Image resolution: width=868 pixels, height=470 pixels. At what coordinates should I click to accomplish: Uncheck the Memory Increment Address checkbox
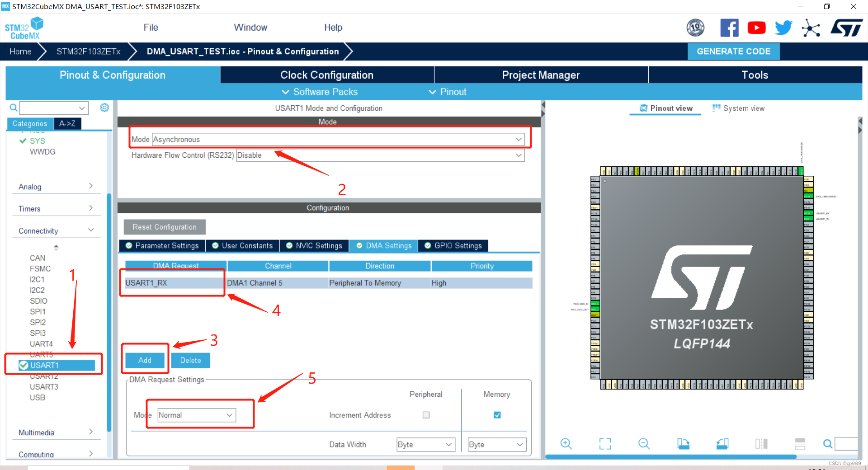coord(496,415)
